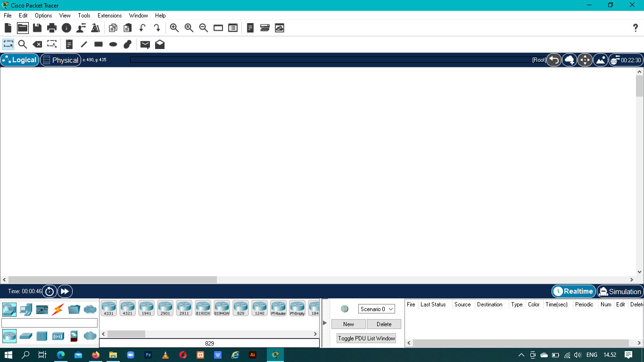The image size is (644, 362).
Task: Click the Print icon
Action: click(52, 28)
